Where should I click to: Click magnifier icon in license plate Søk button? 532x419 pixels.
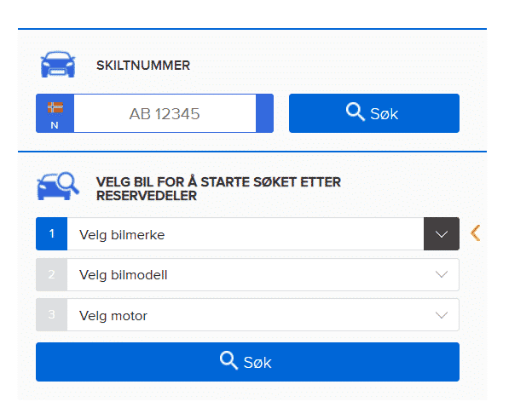[356, 112]
